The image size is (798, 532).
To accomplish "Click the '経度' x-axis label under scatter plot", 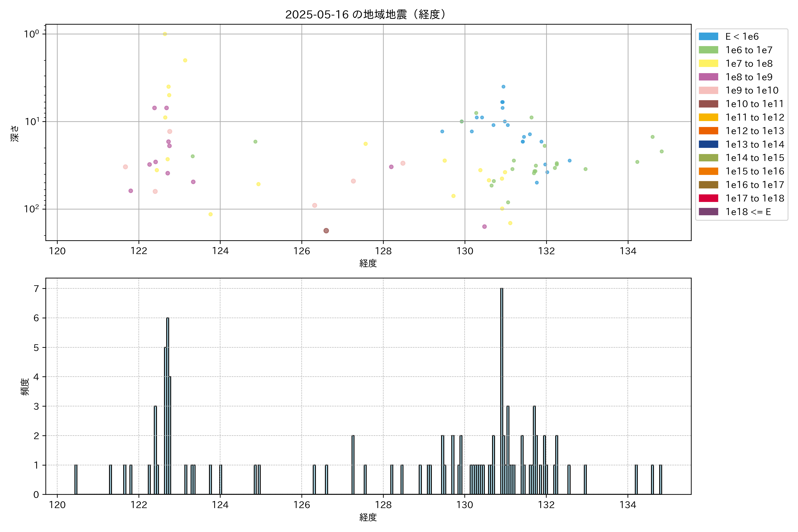I will (x=368, y=263).
